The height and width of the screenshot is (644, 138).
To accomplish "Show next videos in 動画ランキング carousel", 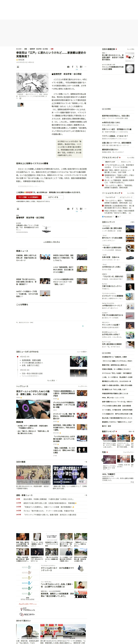I will pyautogui.click(x=133, y=438).
